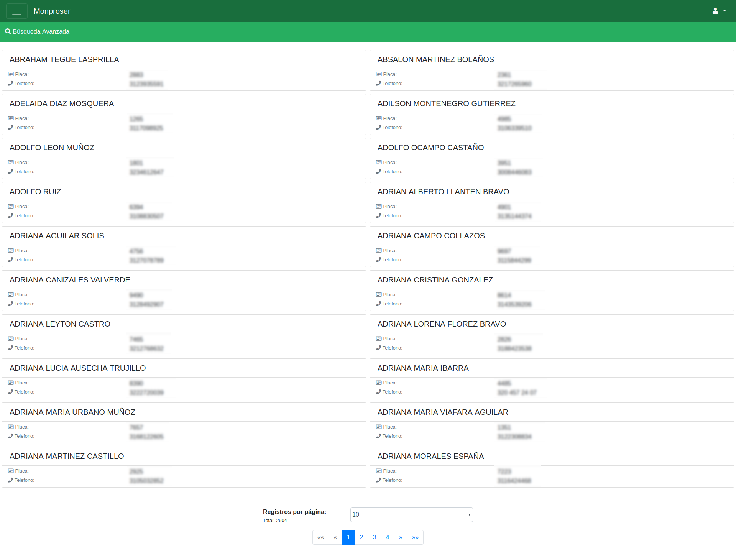Click the phone icon under ADRIANA MORALES ESPAÑA

(x=379, y=480)
